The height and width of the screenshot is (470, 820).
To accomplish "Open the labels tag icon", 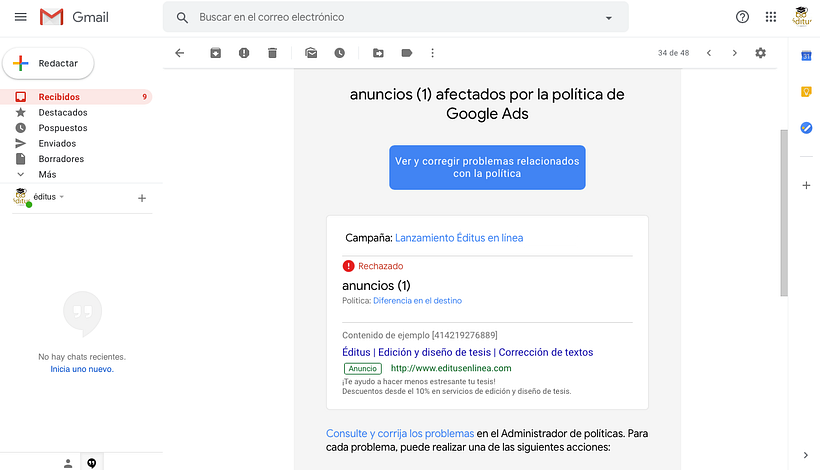I will click(x=406, y=53).
